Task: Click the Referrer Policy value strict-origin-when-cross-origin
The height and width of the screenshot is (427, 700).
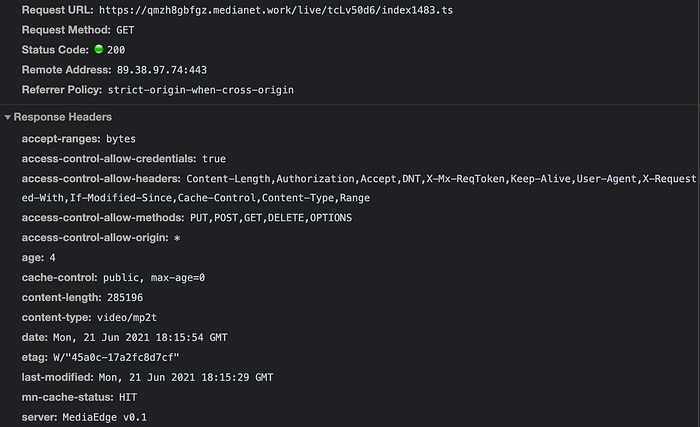Action: (x=200, y=90)
